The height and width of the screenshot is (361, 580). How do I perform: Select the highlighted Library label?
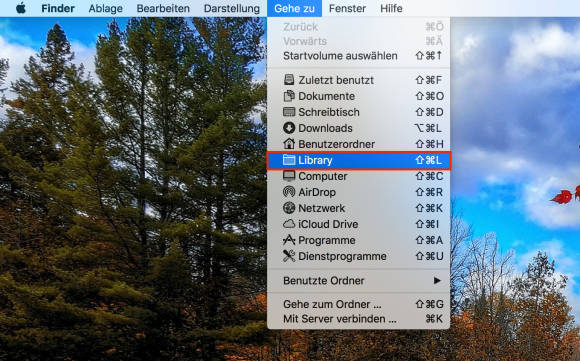tap(315, 160)
